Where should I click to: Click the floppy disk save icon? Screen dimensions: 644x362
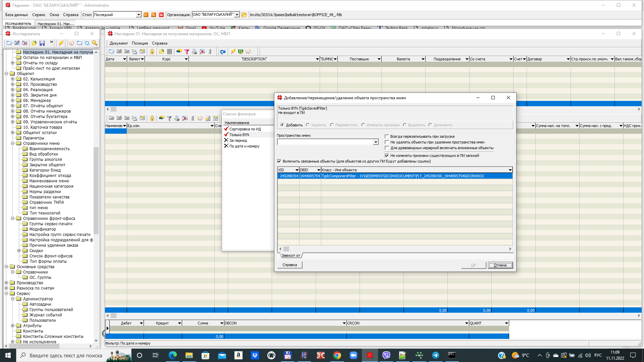pyautogui.click(x=42, y=43)
